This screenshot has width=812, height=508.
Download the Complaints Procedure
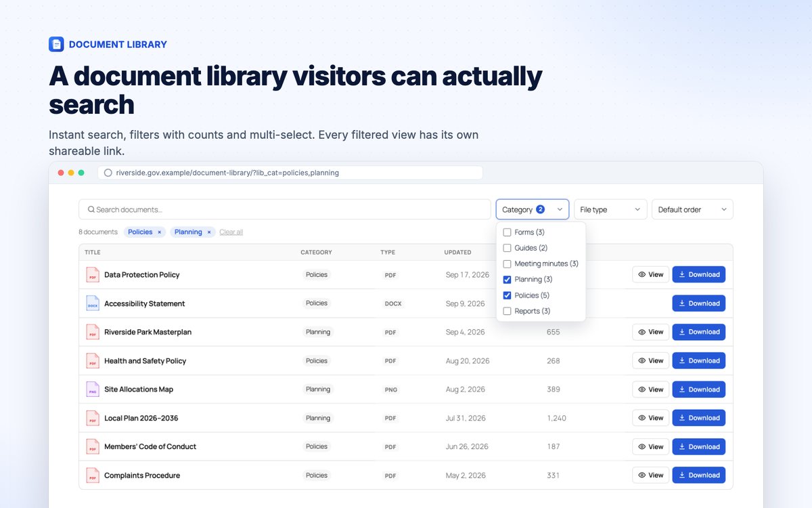coord(699,475)
